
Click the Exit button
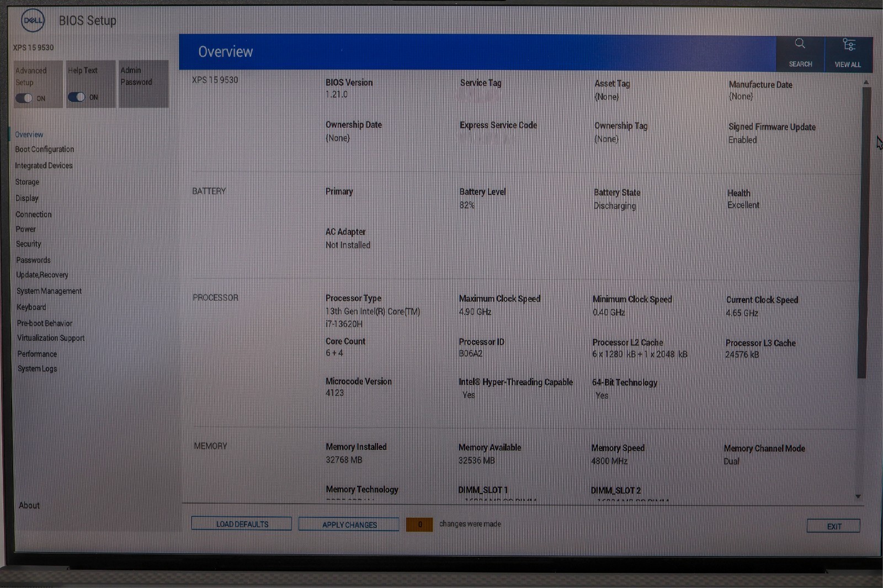(834, 526)
